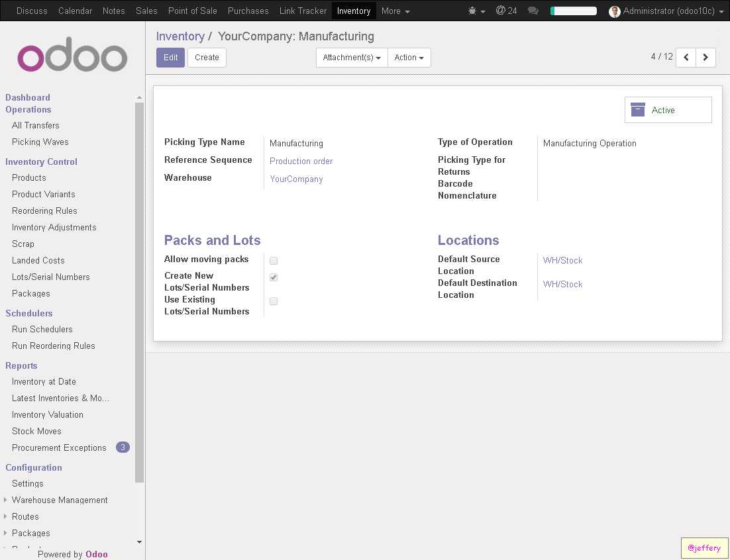Open YourCompany warehouse link
The image size is (730, 560).
coord(296,179)
